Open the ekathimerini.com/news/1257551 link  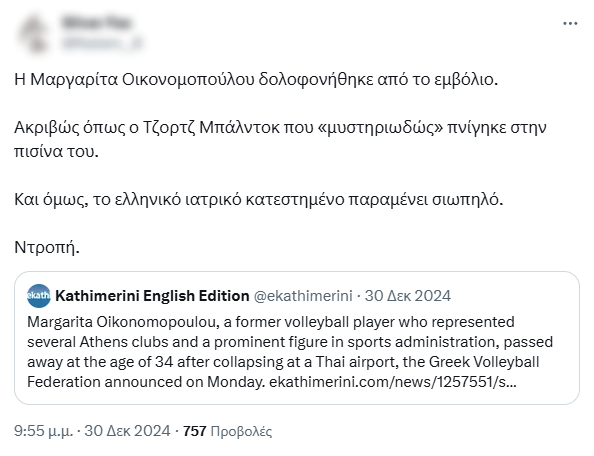pyautogui.click(x=392, y=382)
